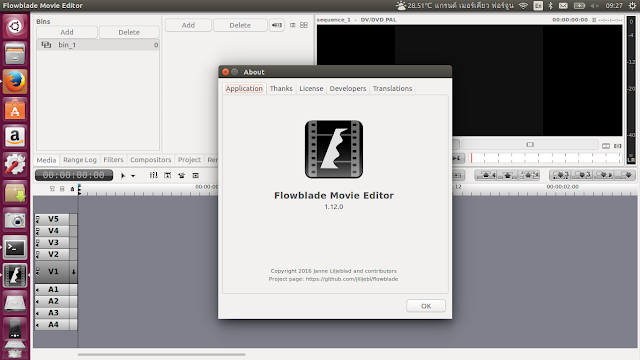Click the main timecode display
This screenshot has height=360, width=640.
coord(74,175)
